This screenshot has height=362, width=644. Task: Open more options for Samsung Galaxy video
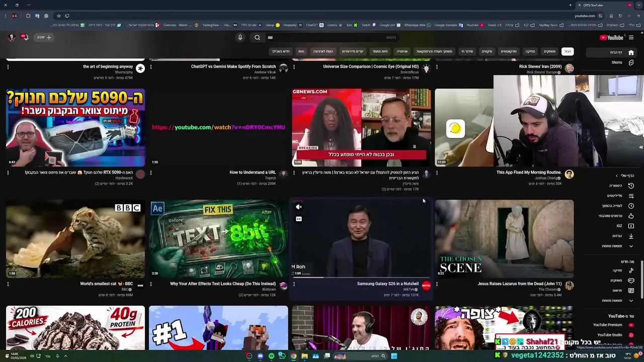pyautogui.click(x=294, y=284)
